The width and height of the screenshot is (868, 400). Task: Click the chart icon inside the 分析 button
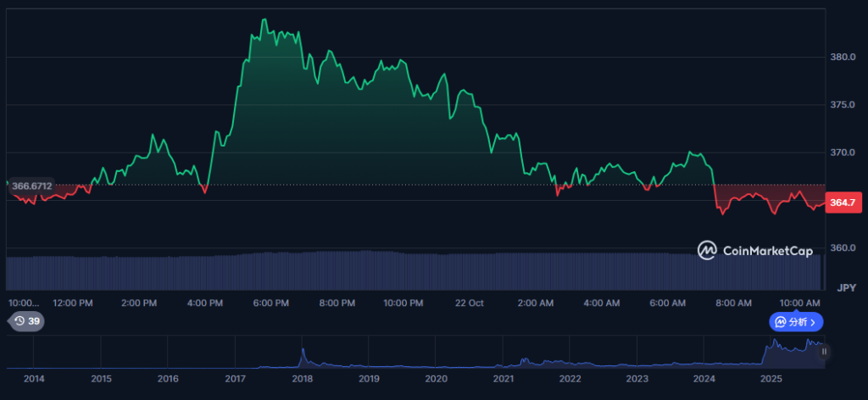tap(779, 322)
